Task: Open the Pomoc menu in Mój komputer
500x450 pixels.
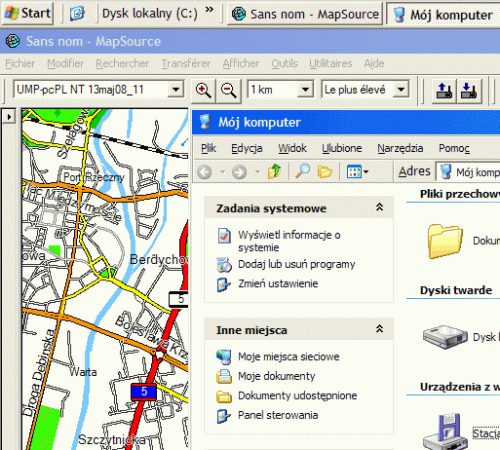Action: 454,148
